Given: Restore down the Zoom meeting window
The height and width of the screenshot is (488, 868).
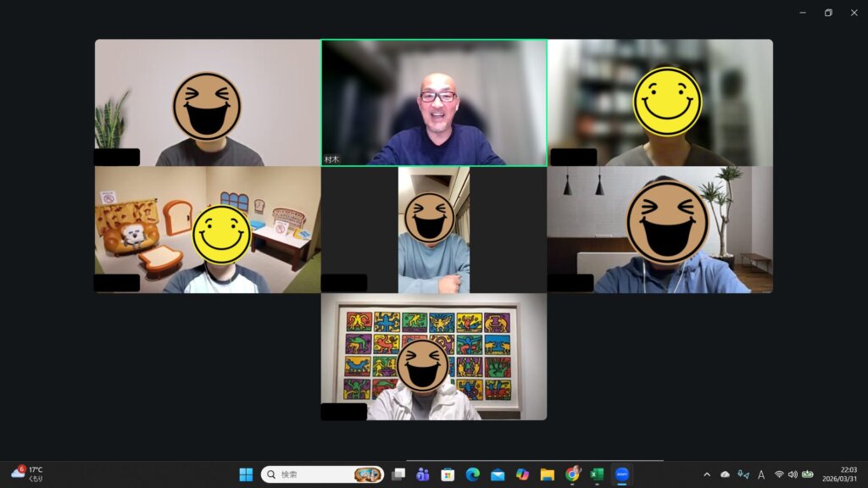Looking at the screenshot, I should (828, 13).
